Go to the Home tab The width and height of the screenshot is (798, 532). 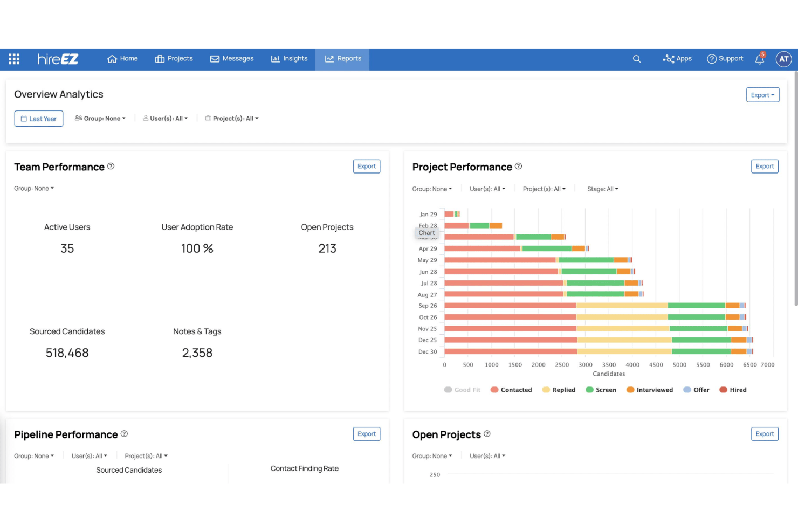(x=122, y=59)
